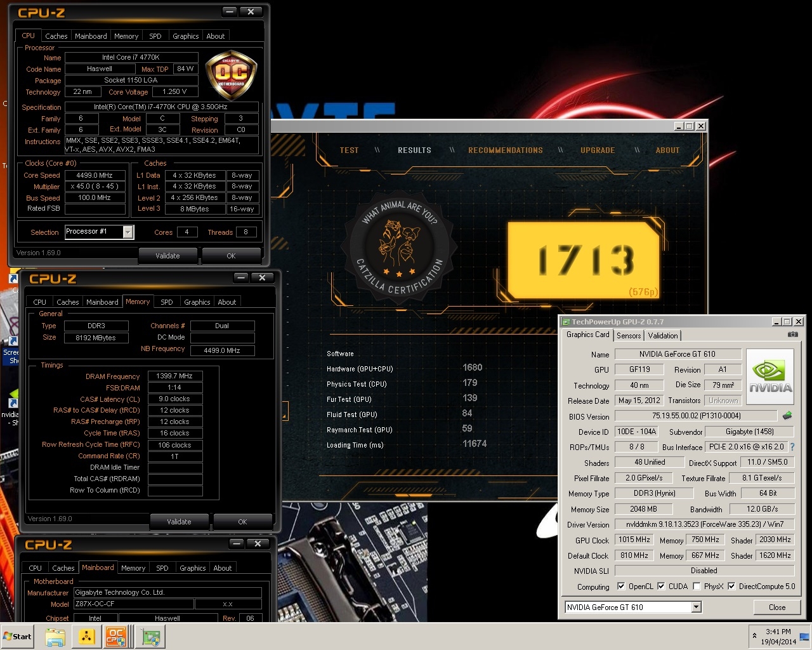Screen dimensions: 812x650
Task: Click the GPU-Z screenshot camera icon
Action: [792, 335]
